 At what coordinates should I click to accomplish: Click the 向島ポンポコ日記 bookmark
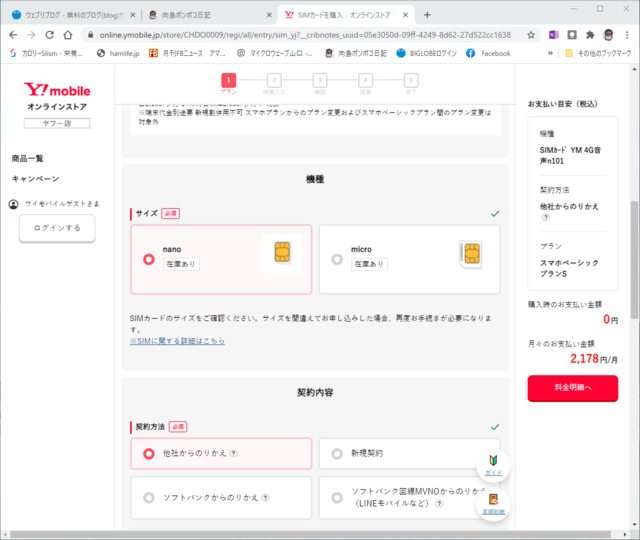tap(356, 53)
